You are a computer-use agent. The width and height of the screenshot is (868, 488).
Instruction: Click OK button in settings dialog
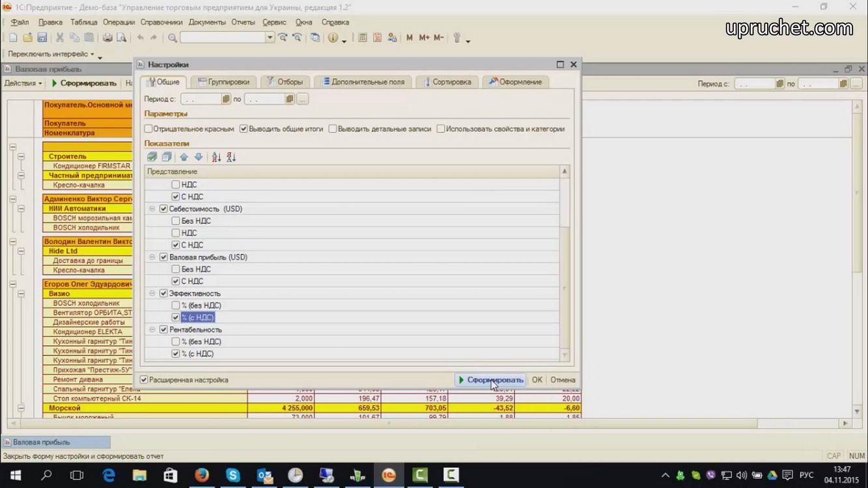537,380
